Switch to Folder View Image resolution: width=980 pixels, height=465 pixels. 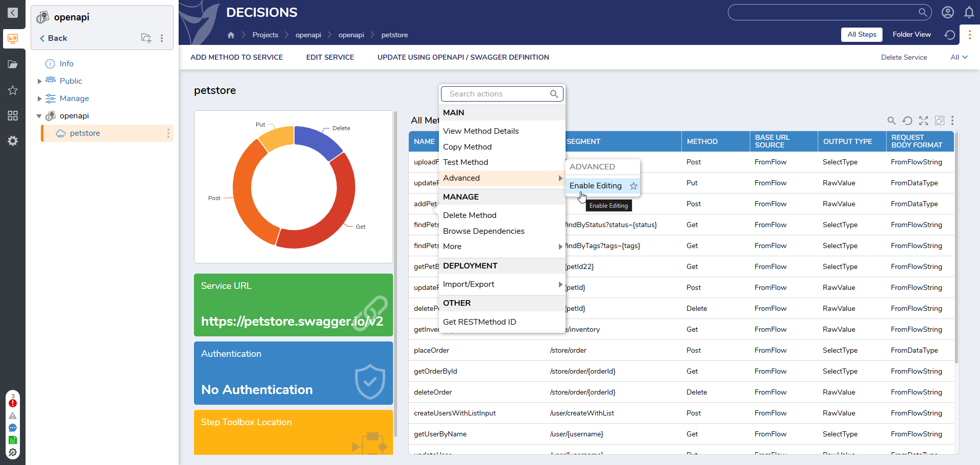912,34
